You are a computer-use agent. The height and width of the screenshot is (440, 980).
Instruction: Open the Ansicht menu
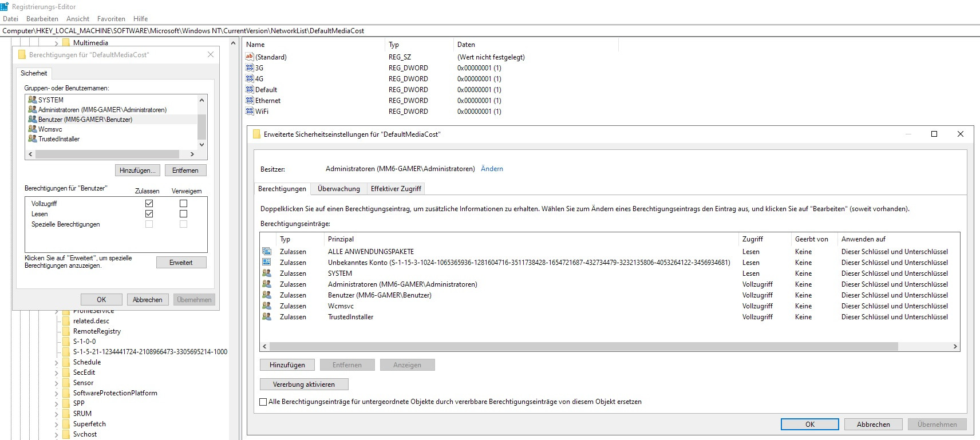click(x=78, y=18)
